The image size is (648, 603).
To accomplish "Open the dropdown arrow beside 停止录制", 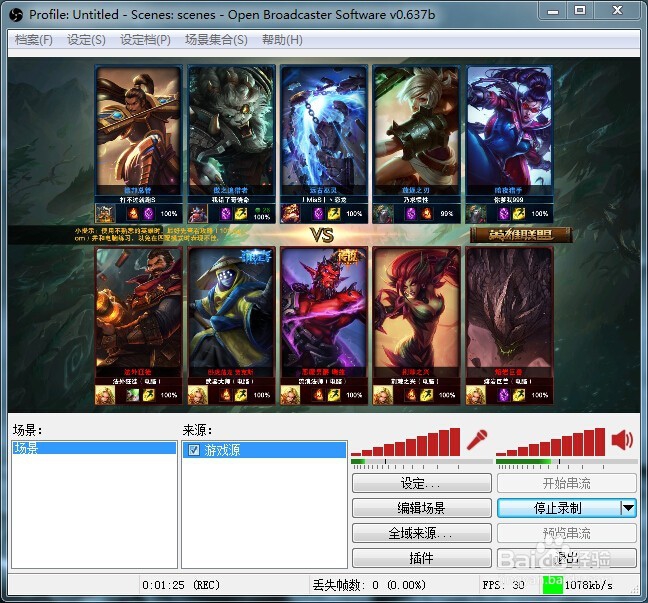I will click(628, 508).
